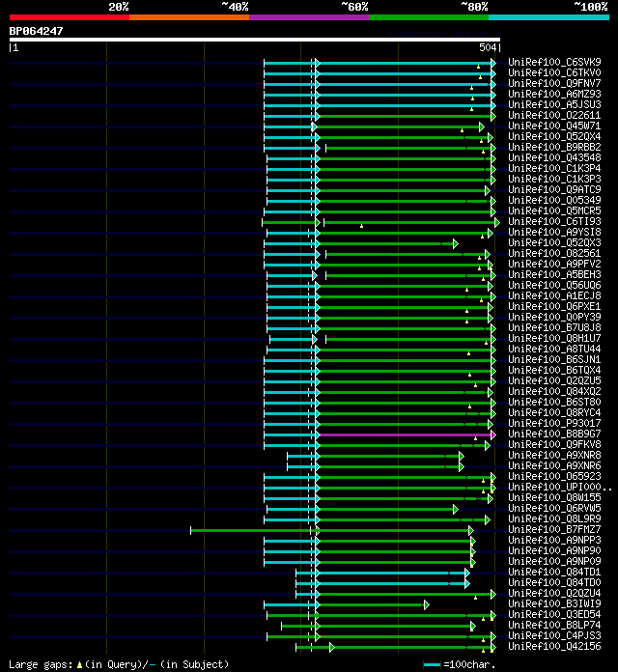618x672 pixels.
Task: Select the UniRef100_Q84XQ2 label
Action: click(554, 391)
